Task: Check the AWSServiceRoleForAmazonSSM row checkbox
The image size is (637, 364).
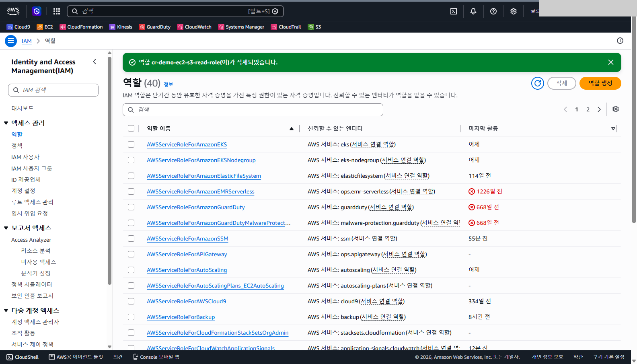Action: click(131, 239)
